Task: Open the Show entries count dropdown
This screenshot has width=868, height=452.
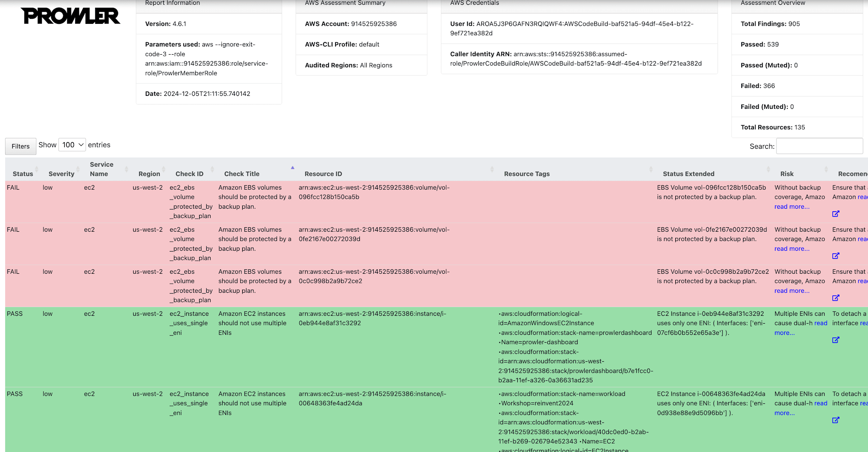Action: (x=72, y=145)
